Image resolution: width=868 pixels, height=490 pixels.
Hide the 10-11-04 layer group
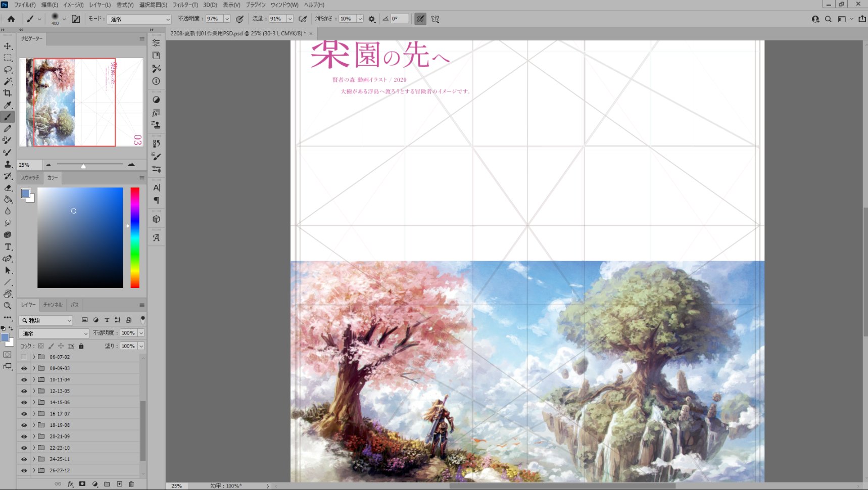(24, 380)
